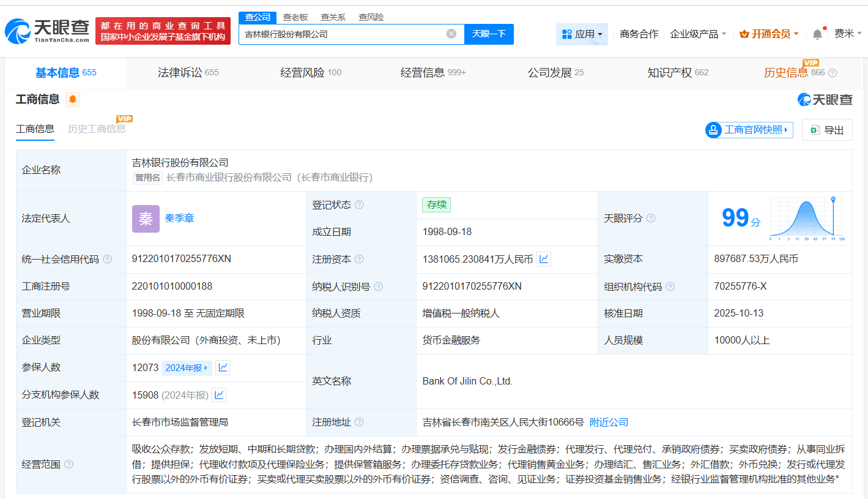Click the trend chart icon next to 注册资本
Image resolution: width=868 pixels, height=499 pixels.
coord(543,259)
